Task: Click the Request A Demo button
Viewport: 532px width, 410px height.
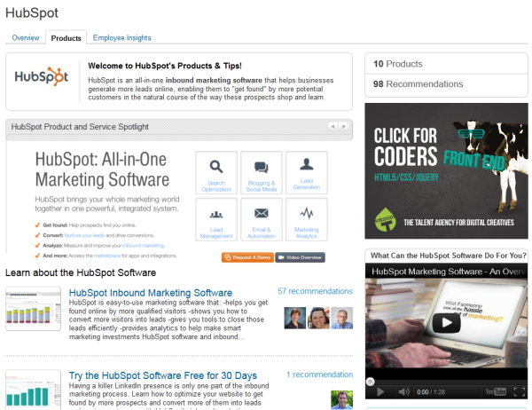Action: point(247,257)
